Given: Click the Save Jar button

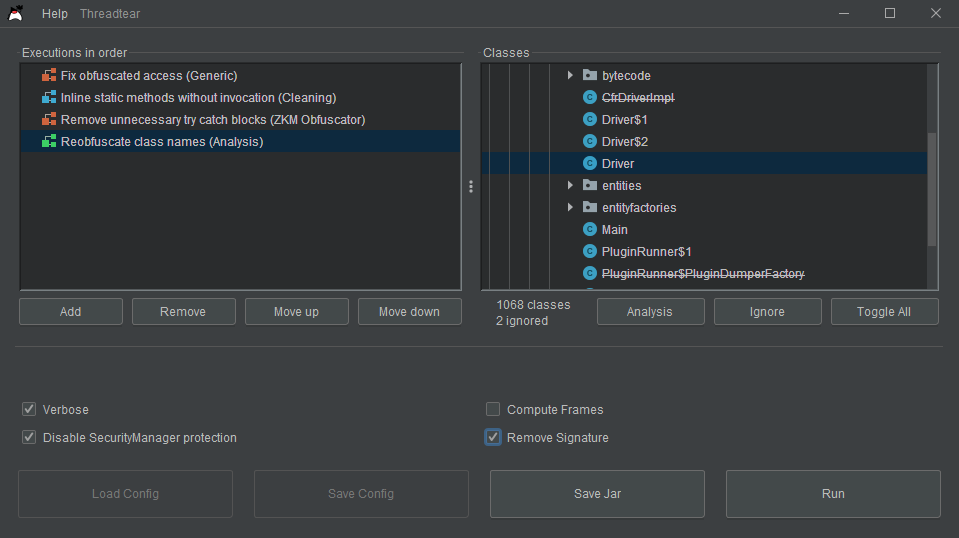Looking at the screenshot, I should tap(598, 494).
